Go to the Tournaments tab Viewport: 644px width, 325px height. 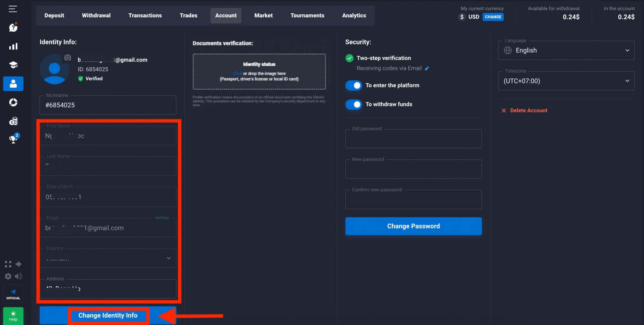tap(307, 15)
